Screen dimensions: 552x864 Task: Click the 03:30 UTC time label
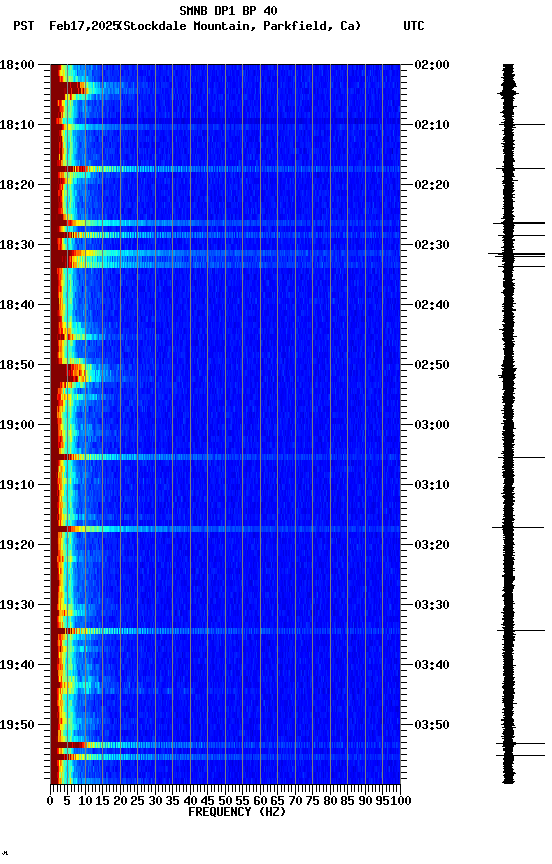coord(432,605)
